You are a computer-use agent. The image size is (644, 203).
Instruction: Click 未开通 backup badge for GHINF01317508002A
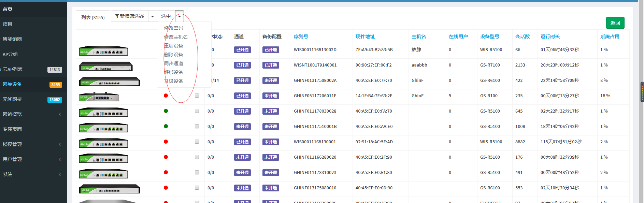tap(271, 81)
